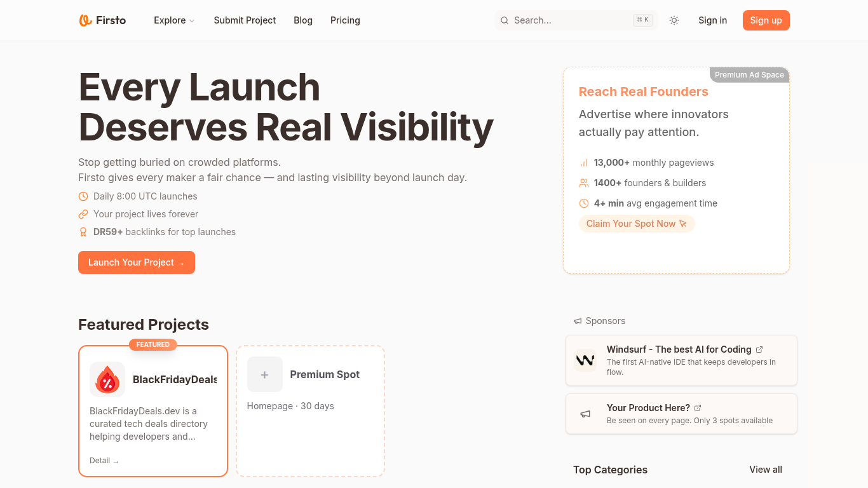This screenshot has height=488, width=868.
Task: Click the Search input field
Action: [569, 20]
